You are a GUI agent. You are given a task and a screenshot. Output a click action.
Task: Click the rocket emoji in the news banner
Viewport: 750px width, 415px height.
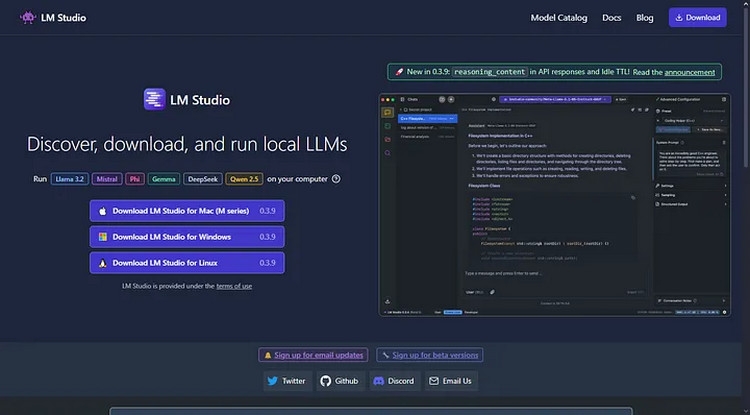tap(399, 72)
